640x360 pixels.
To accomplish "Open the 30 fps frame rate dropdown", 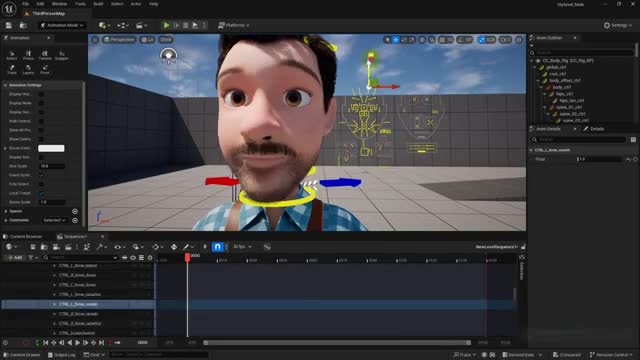I will (x=242, y=247).
